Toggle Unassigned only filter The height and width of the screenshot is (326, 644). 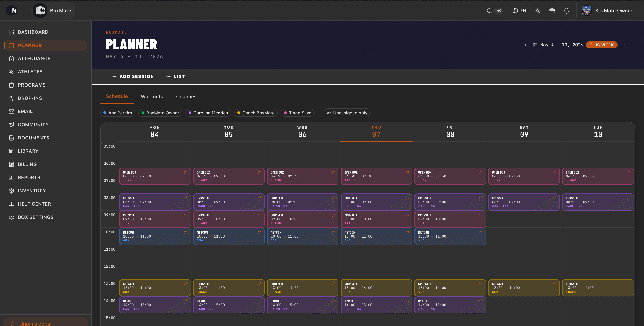(347, 113)
